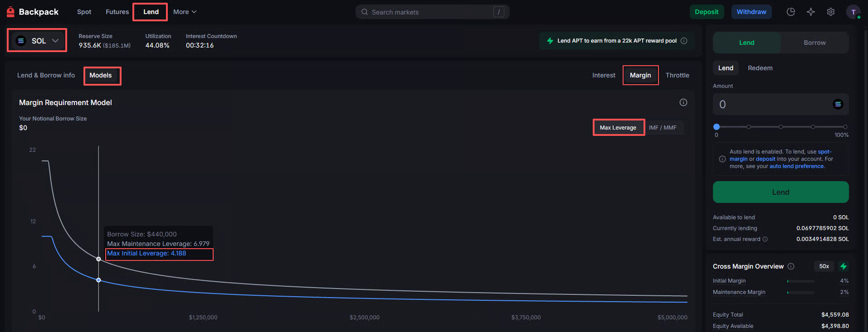The image size is (868, 332).
Task: Toggle to the Borrow mode
Action: pyautogui.click(x=814, y=43)
